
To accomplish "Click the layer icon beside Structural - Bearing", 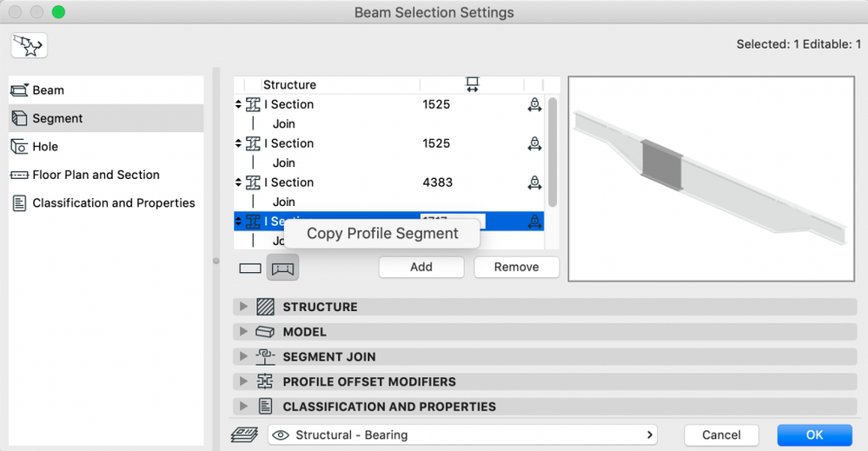I will (244, 435).
